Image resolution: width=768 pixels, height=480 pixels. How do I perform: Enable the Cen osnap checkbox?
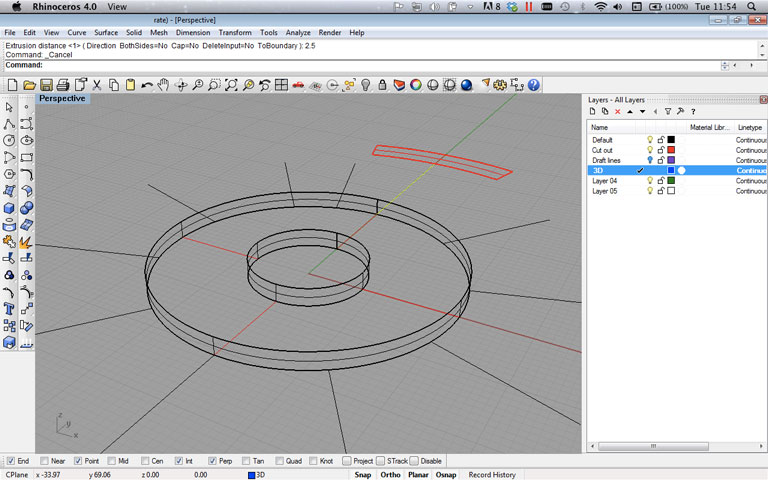(145, 461)
